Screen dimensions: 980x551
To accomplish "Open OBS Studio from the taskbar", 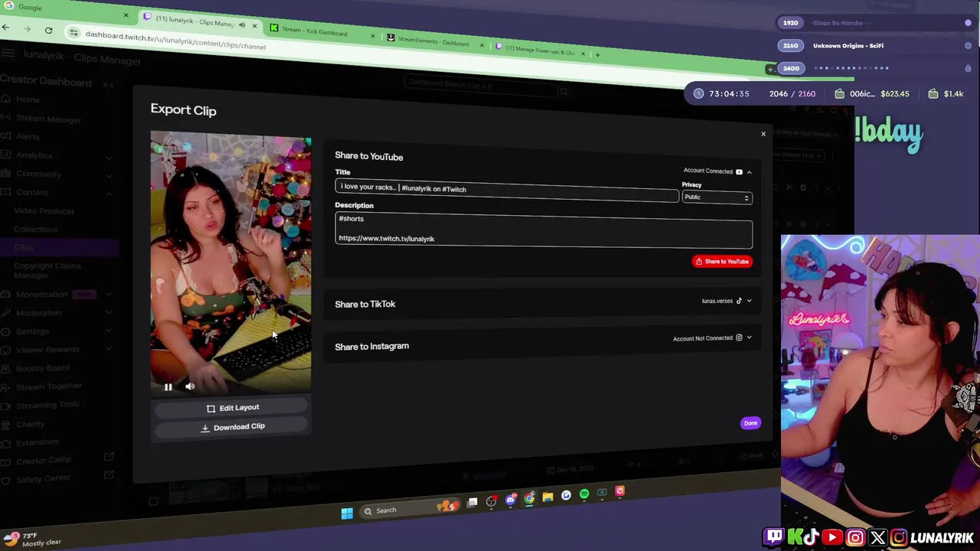I will pyautogui.click(x=492, y=501).
